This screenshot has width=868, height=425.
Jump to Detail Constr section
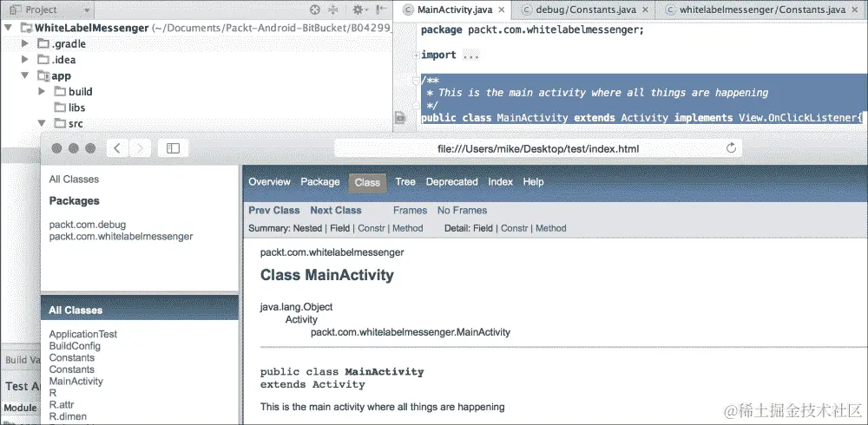pos(514,228)
